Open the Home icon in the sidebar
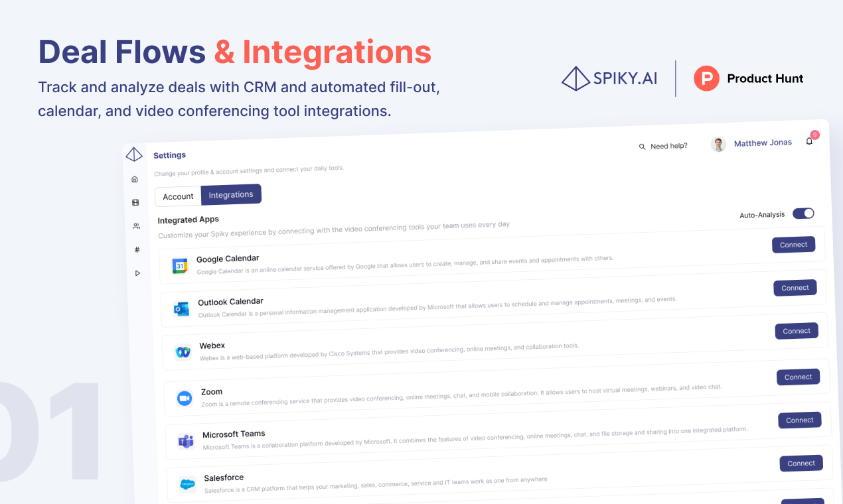Image resolution: width=843 pixels, height=504 pixels. (135, 179)
